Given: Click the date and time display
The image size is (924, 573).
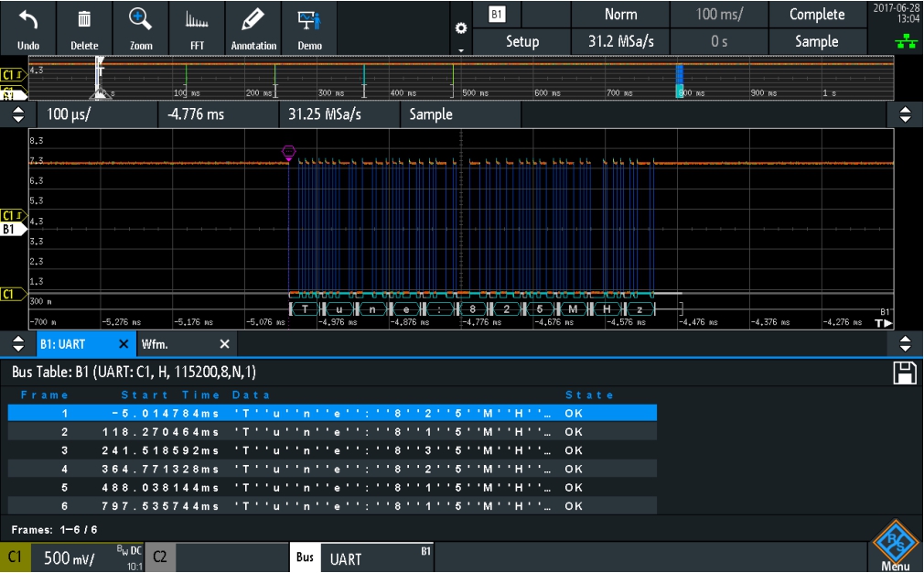Looking at the screenshot, I should pyautogui.click(x=896, y=14).
